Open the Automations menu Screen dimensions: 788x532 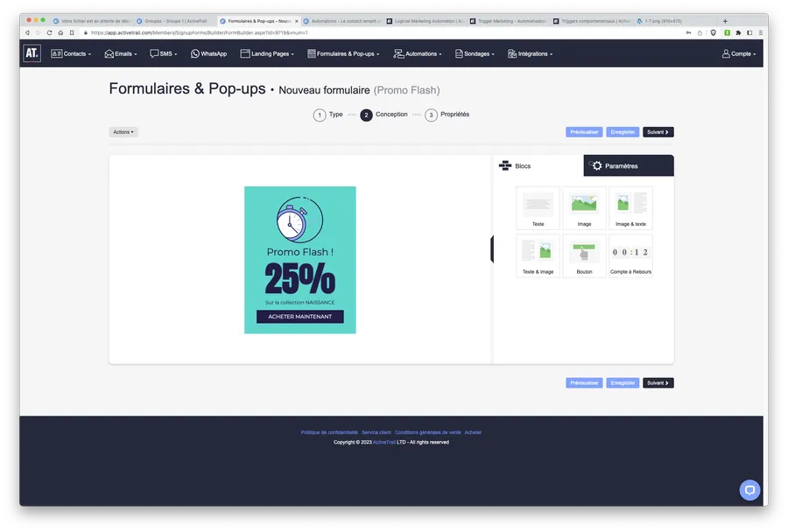coord(418,53)
